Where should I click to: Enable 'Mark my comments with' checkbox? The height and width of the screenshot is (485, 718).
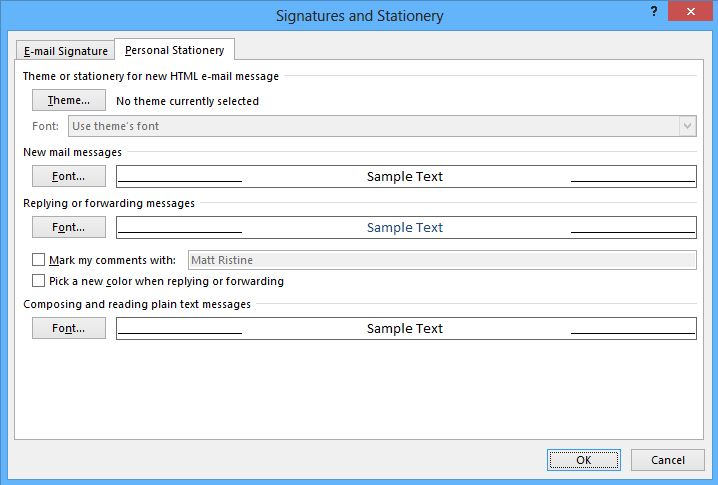click(39, 260)
